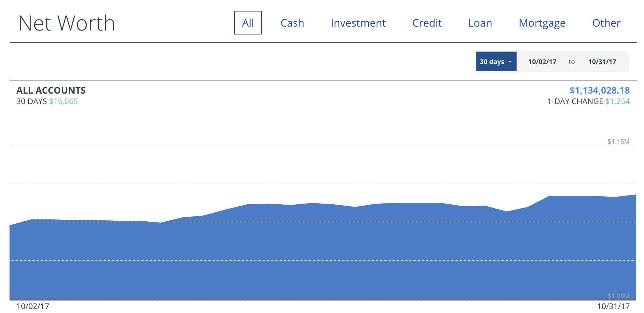
Task: Select the All accounts tab
Action: (x=248, y=23)
